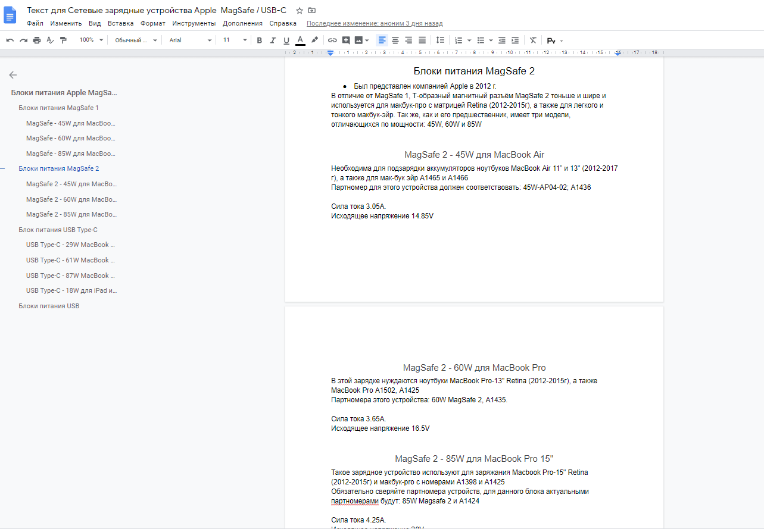This screenshot has width=764, height=532.
Task: Open numbered list style dropdown arrow
Action: (x=469, y=40)
